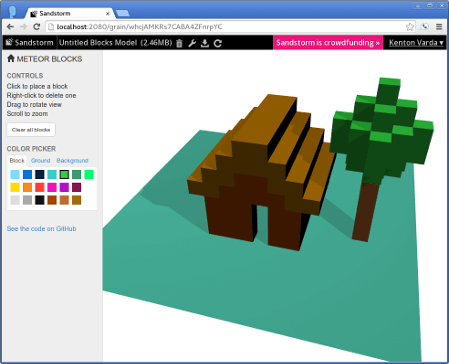Image resolution: width=449 pixels, height=364 pixels.
Task: Click the Clear all blocks button
Action: pos(31,130)
